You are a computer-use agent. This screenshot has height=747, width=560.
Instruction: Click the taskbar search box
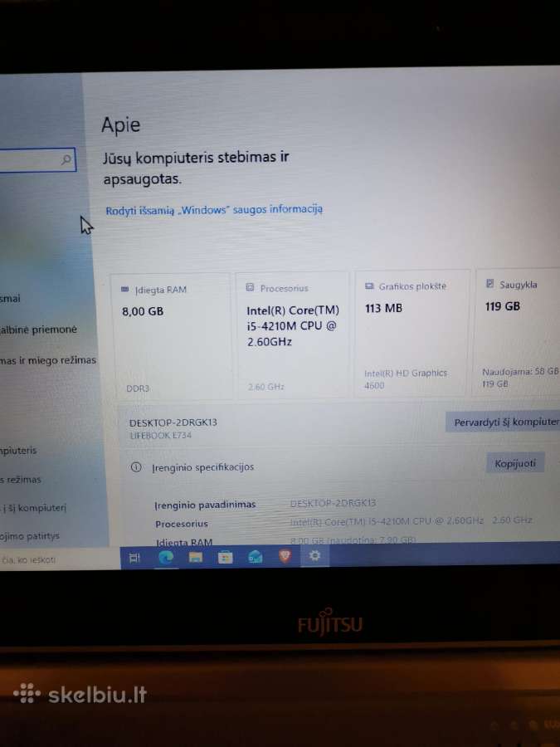[60, 559]
